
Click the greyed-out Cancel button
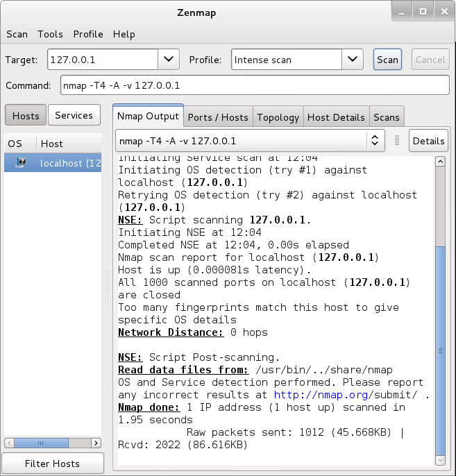tap(430, 60)
